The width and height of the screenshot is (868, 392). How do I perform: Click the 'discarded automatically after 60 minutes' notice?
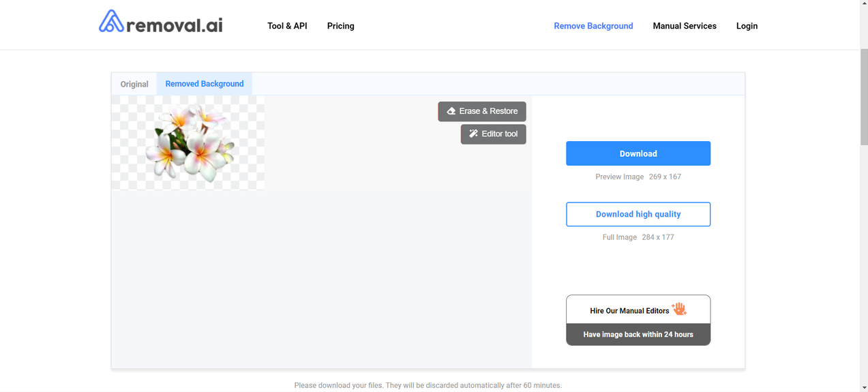[x=428, y=385]
